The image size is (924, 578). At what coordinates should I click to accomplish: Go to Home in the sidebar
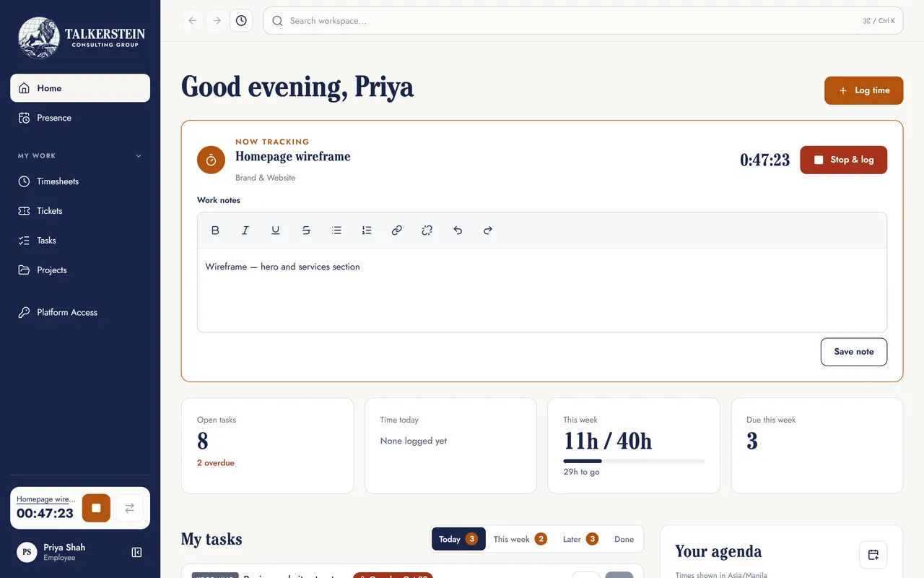pyautogui.click(x=80, y=88)
